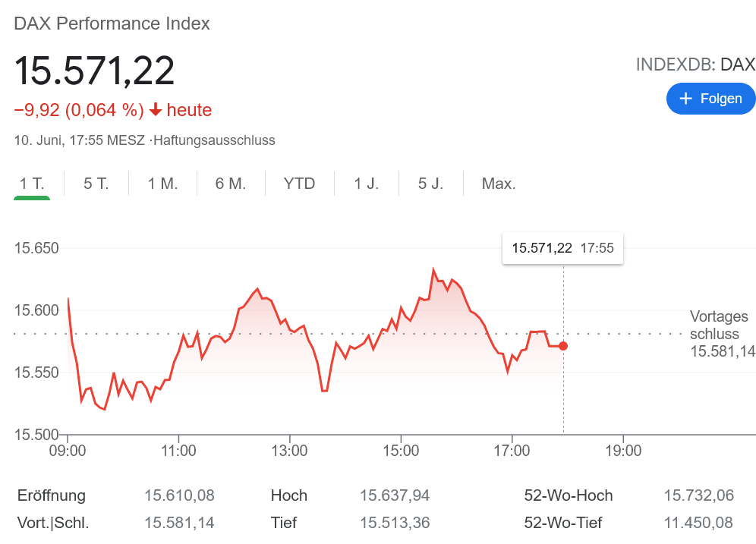
Task: Click the 13:00 time axis marker
Action: (x=290, y=451)
